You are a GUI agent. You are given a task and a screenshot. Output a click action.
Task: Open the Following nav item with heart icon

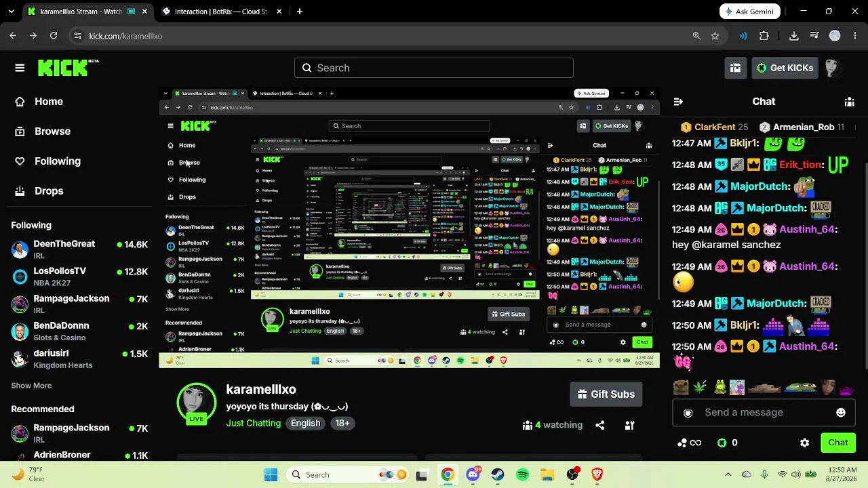click(x=47, y=161)
